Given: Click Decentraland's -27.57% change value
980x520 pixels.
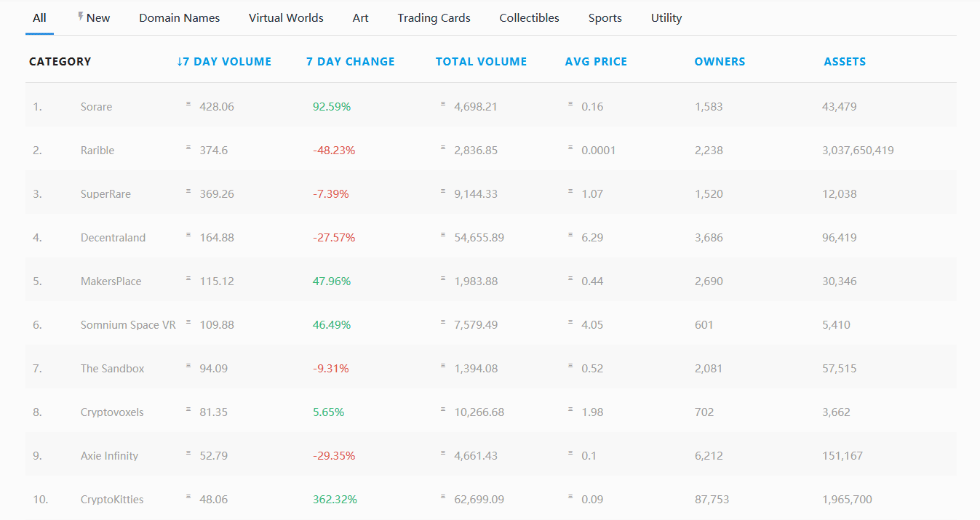Looking at the screenshot, I should tap(334, 237).
